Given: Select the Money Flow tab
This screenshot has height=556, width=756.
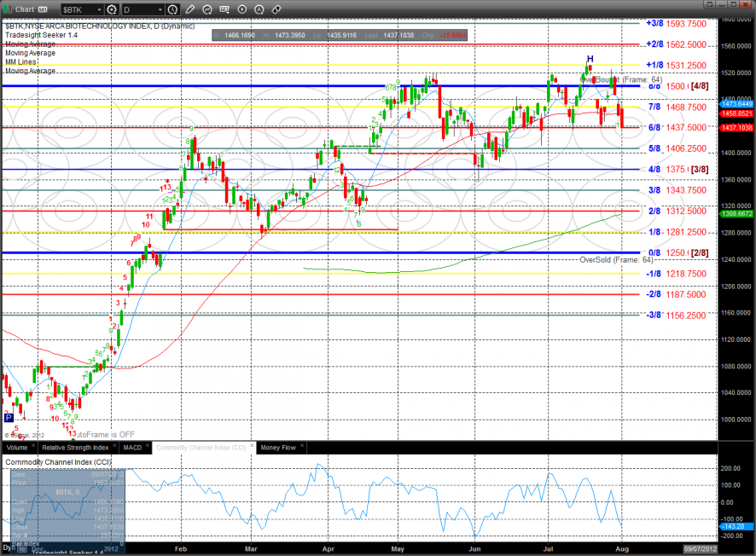Looking at the screenshot, I should tap(277, 447).
